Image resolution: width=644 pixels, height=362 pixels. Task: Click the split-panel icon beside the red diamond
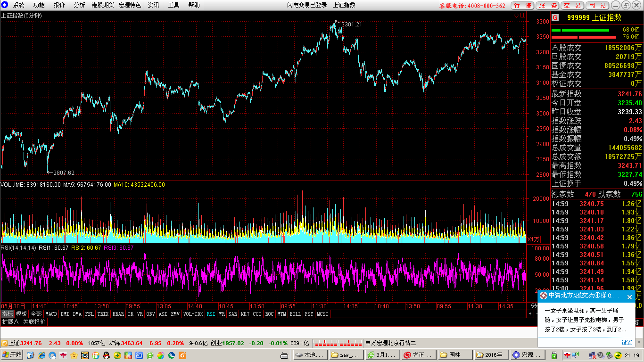(522, 16)
